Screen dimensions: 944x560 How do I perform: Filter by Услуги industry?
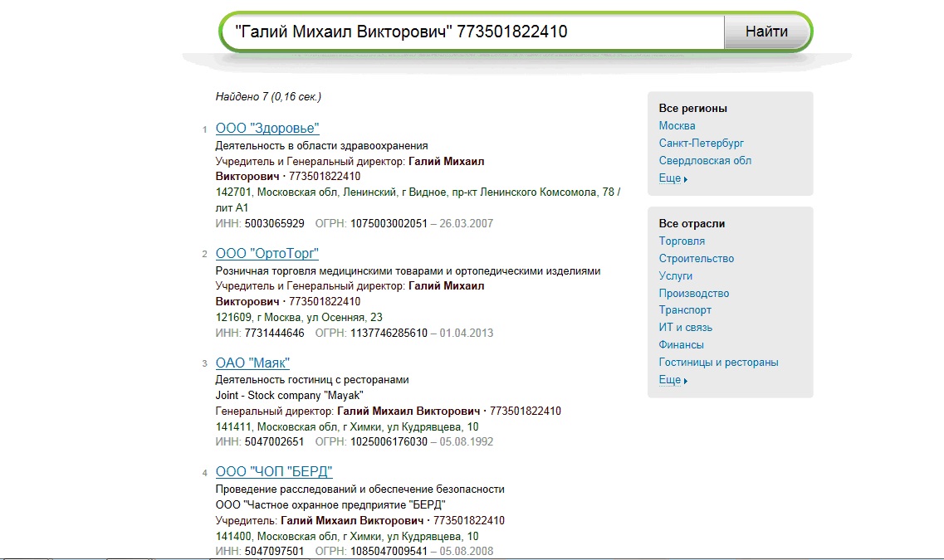[x=676, y=276]
